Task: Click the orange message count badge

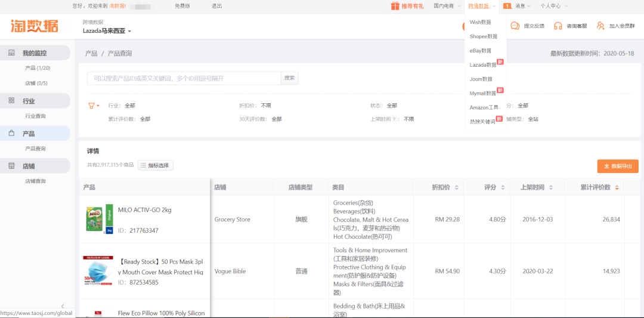Action: click(x=507, y=6)
